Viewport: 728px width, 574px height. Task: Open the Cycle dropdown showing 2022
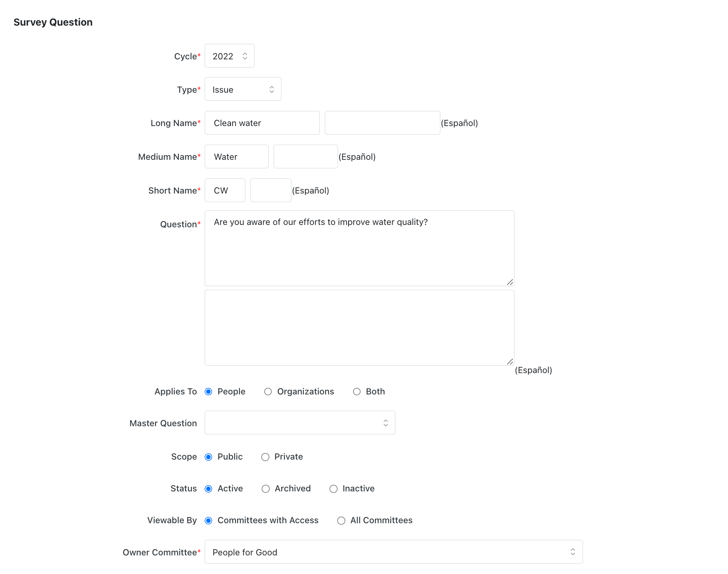coord(229,56)
